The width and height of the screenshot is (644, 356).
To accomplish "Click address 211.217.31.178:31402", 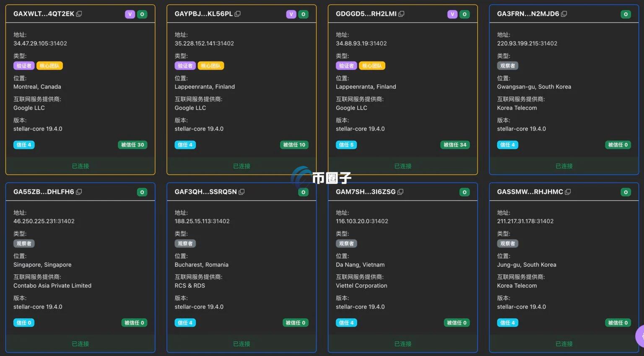I will 525,222.
